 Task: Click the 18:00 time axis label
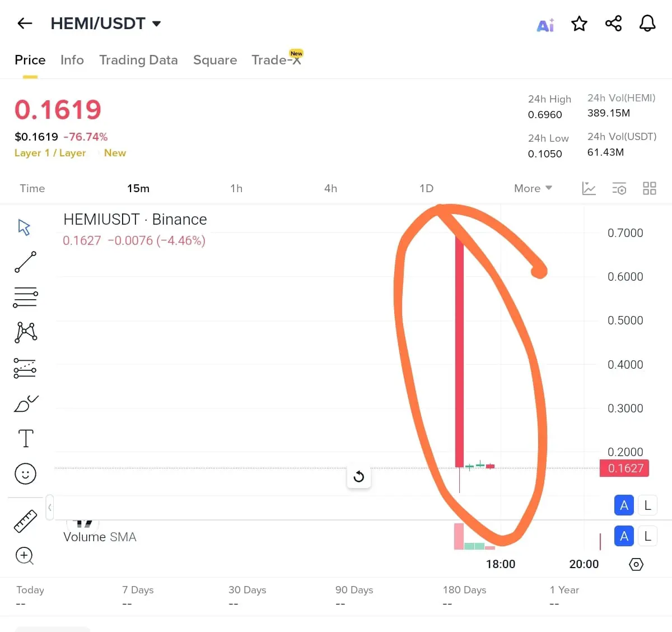(500, 564)
